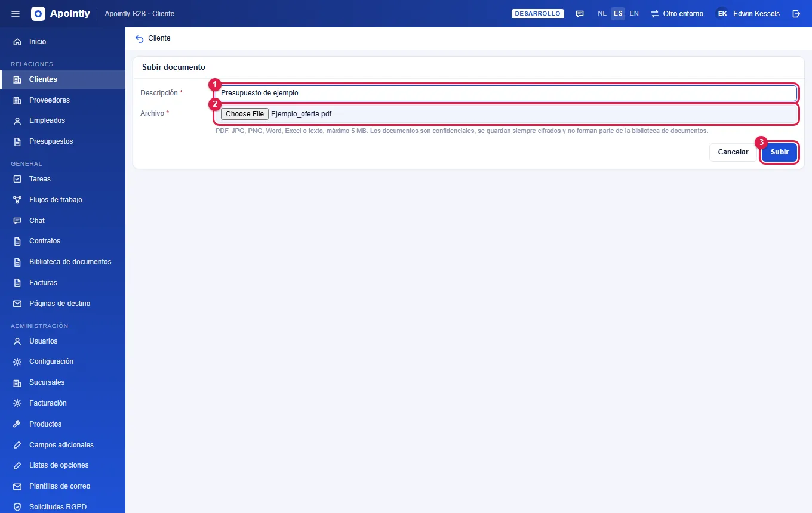This screenshot has width=812, height=513.
Task: Click the Cancelar button
Action: pos(733,152)
